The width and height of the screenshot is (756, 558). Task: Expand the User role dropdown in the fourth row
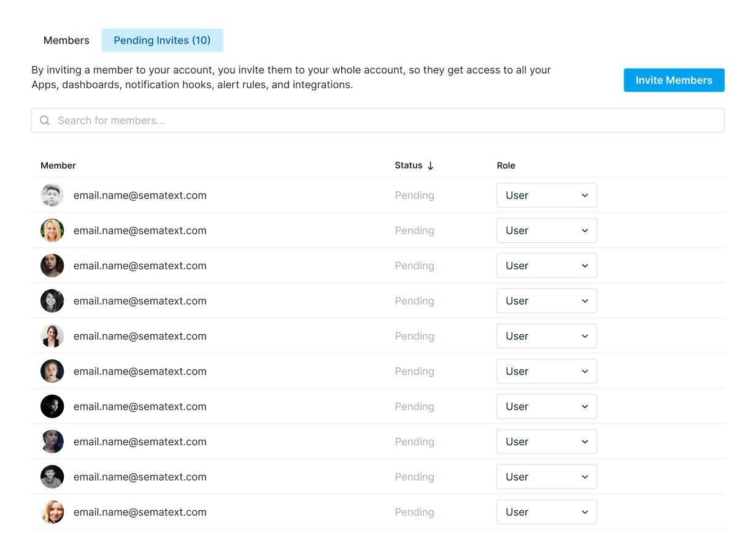pos(547,301)
